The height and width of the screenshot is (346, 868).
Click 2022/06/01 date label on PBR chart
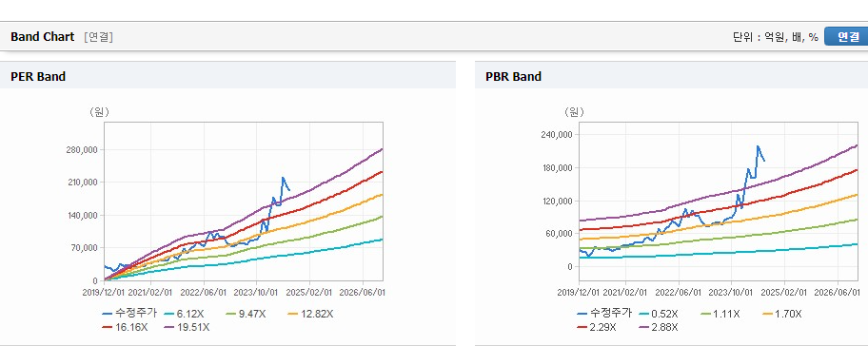[x=680, y=292]
